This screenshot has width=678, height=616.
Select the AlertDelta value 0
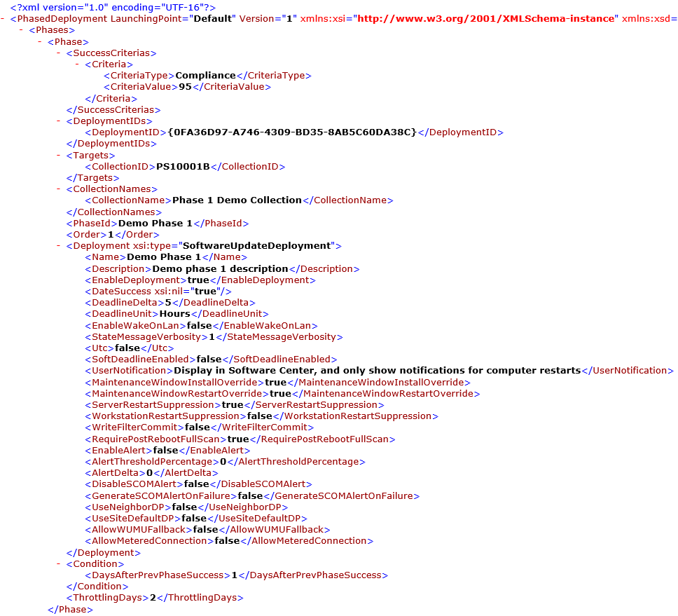tap(150, 473)
